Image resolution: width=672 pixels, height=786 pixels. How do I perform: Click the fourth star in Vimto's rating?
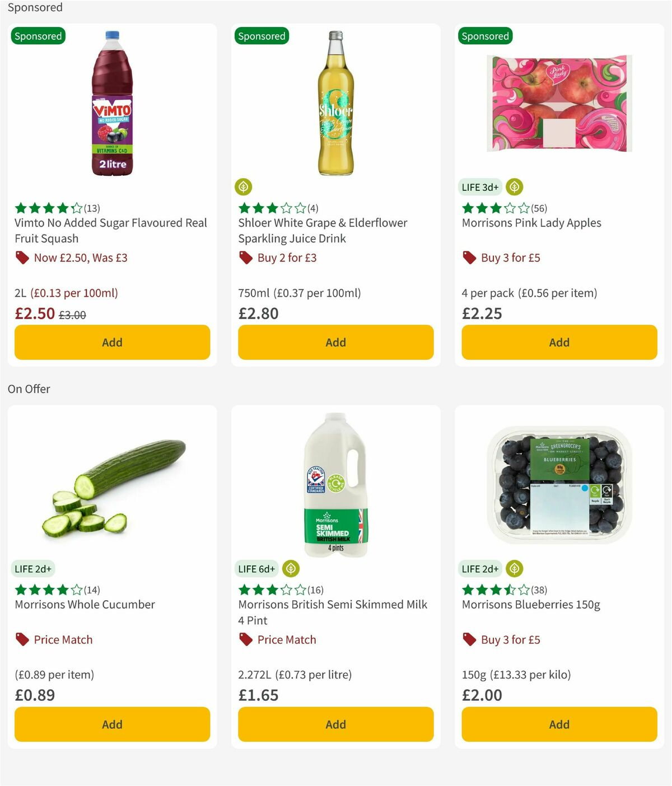pos(63,208)
